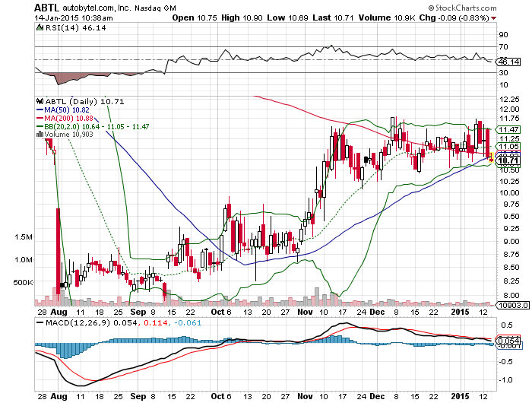This screenshot has width=532, height=403.
Task: Click the Last 10.71 value
Action: click(x=333, y=18)
